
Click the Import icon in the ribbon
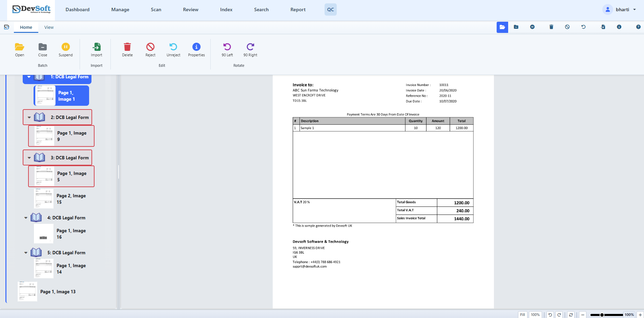pyautogui.click(x=97, y=47)
